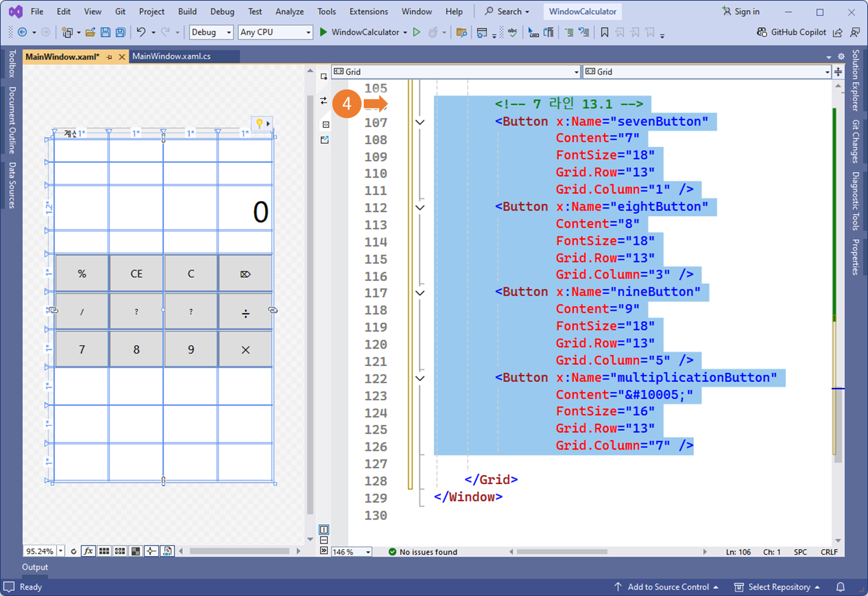Viewport: 868px width, 596px height.
Task: Click the Undo arrow icon
Action: [x=141, y=33]
